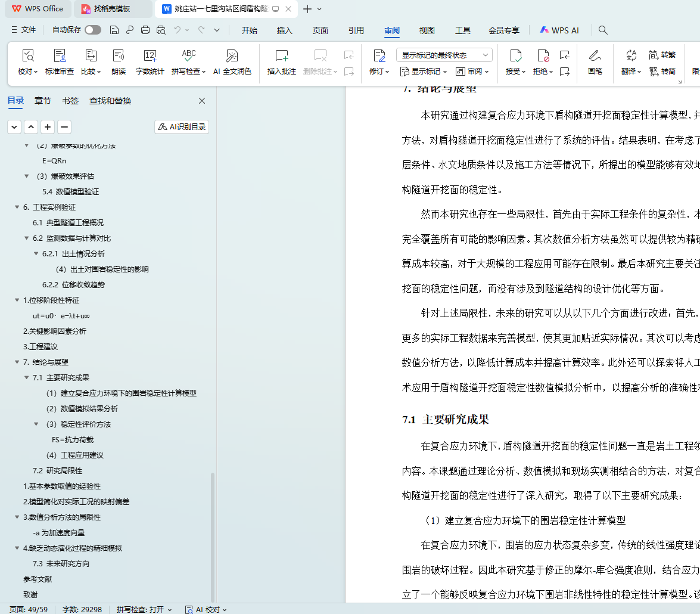Toggle the 自动保存 autosave switch

[x=92, y=30]
